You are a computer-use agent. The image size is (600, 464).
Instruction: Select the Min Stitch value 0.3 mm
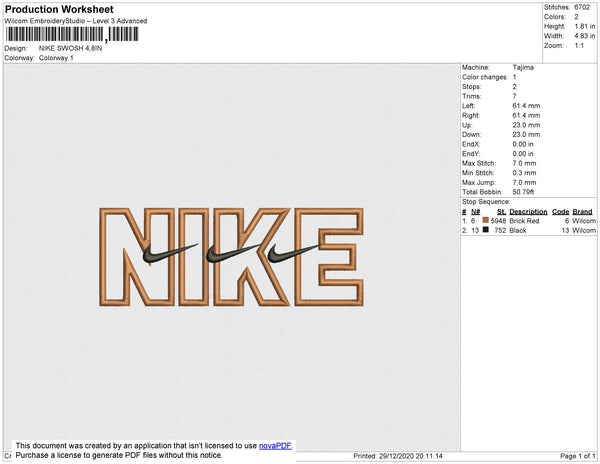[x=524, y=173]
